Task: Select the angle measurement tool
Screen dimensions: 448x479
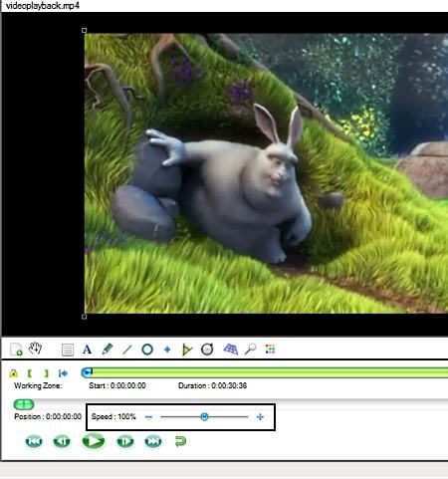Action: click(x=187, y=350)
